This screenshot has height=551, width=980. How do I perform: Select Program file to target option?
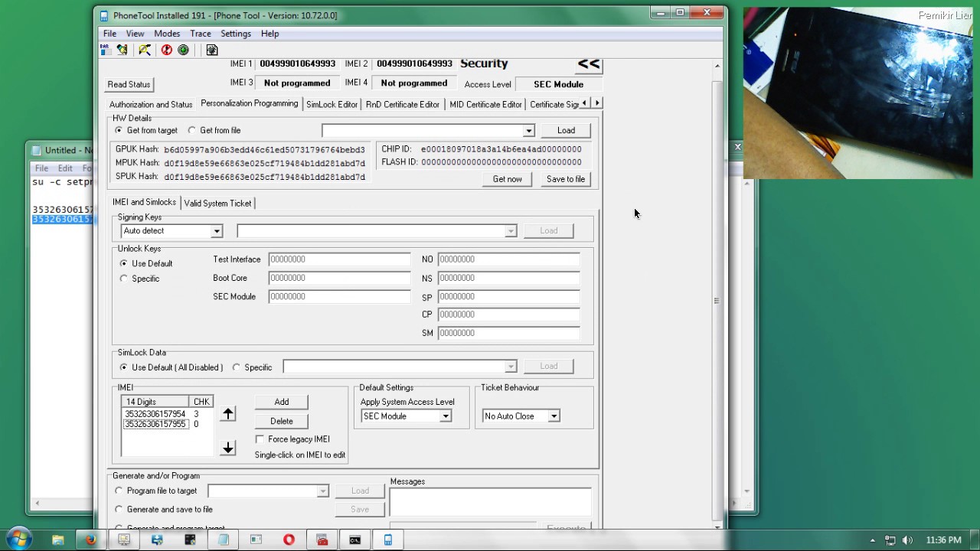point(155,491)
